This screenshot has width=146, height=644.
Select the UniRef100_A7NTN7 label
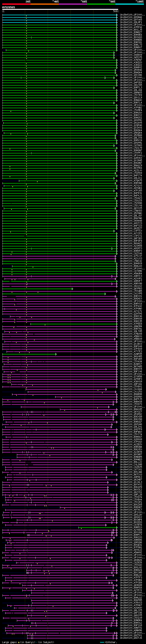131,60
